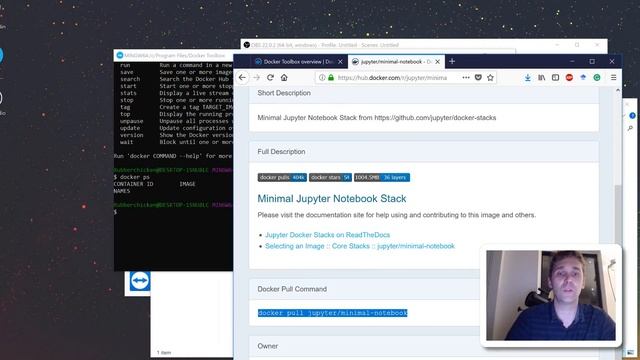Viewport: 640px width, 360px height.
Task: Close the jupyter/minimal-notebook tab
Action: [438, 62]
